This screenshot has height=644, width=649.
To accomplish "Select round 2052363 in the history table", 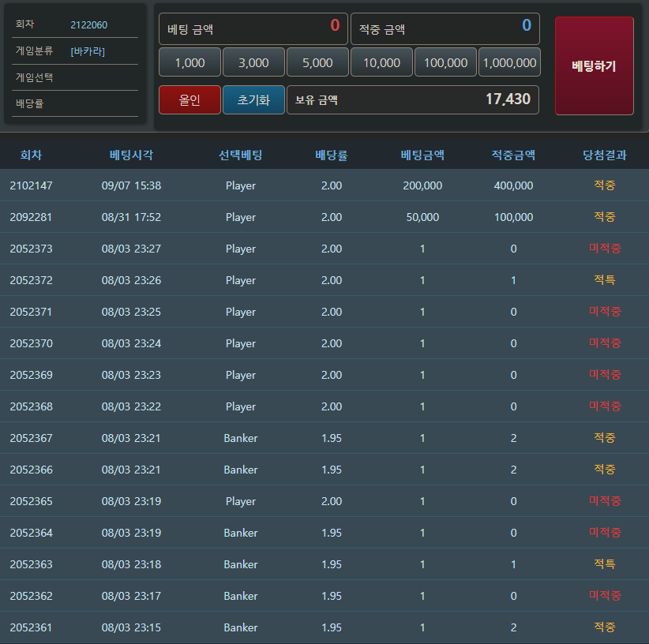I will pos(31,564).
